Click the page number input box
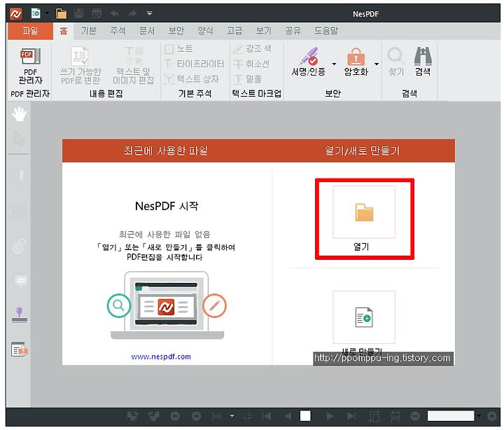Screen dimensions: 504x430 coord(305,415)
